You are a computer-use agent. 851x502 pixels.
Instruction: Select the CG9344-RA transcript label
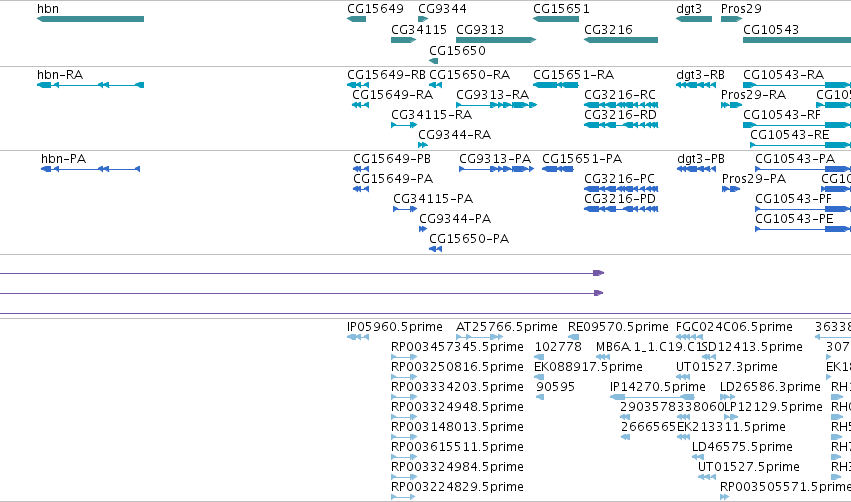[454, 135]
